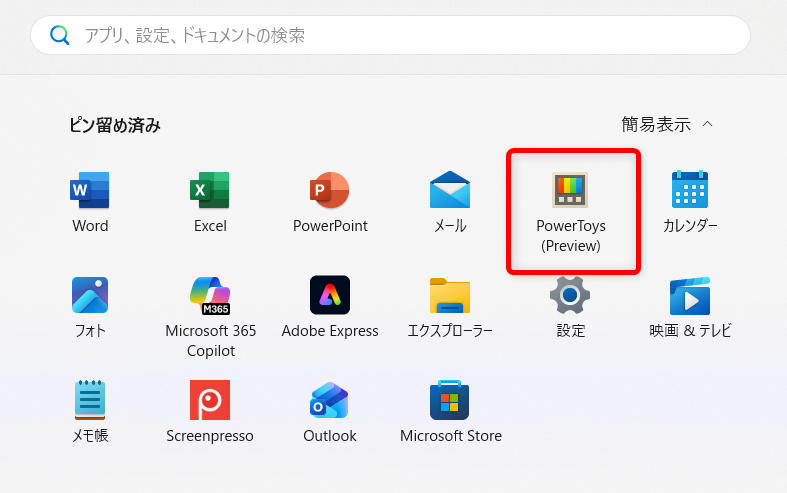Launch Excel from pinned apps

point(210,202)
